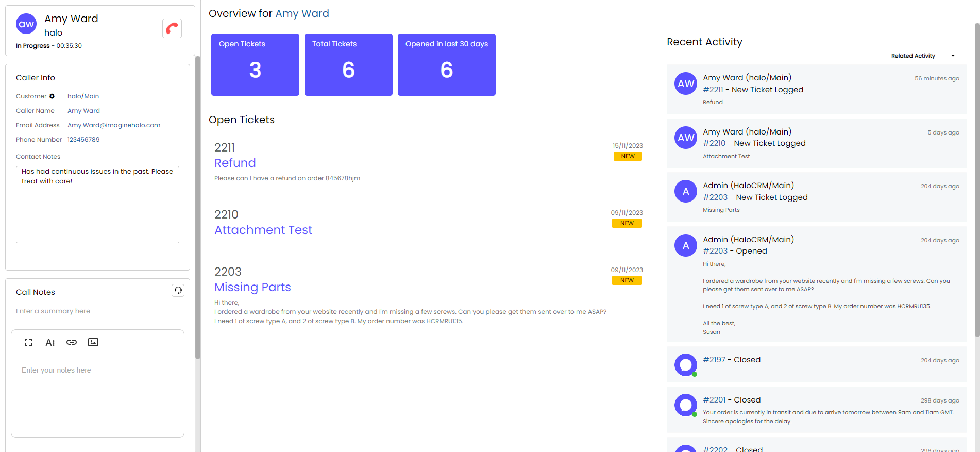Image resolution: width=980 pixels, height=452 pixels.
Task: Toggle fullscreen for notes editor
Action: coord(28,342)
